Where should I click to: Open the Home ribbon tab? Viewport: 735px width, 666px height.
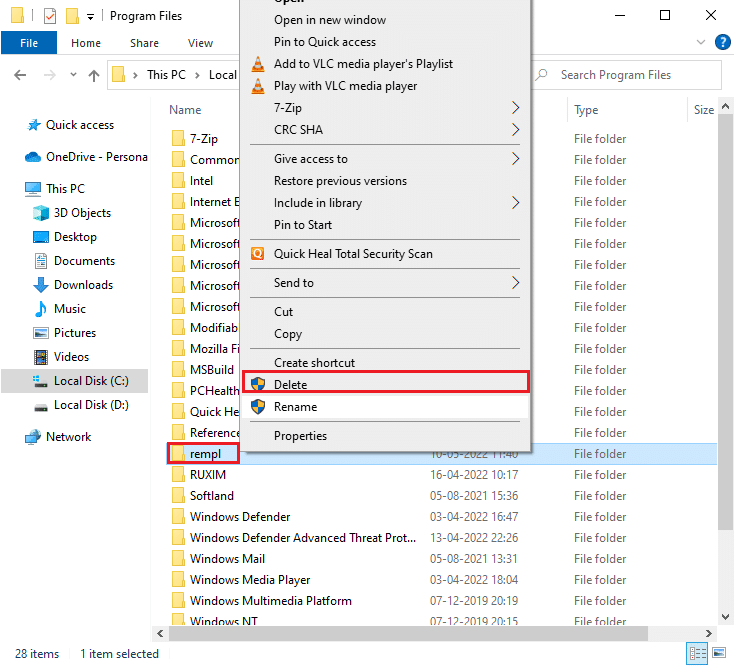[x=86, y=43]
